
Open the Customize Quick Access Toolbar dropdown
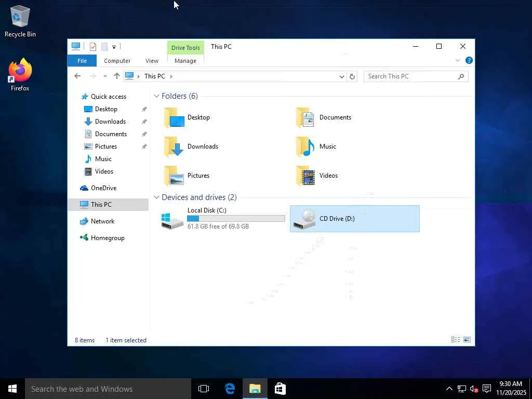tap(114, 47)
